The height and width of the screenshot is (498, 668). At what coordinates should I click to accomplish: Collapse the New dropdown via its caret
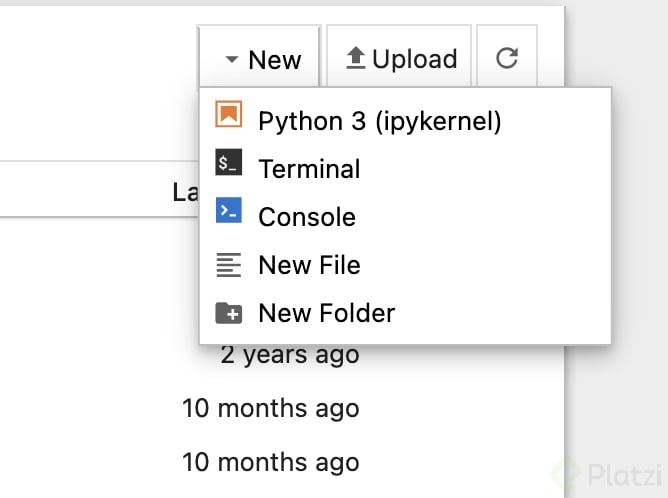pyautogui.click(x=232, y=59)
